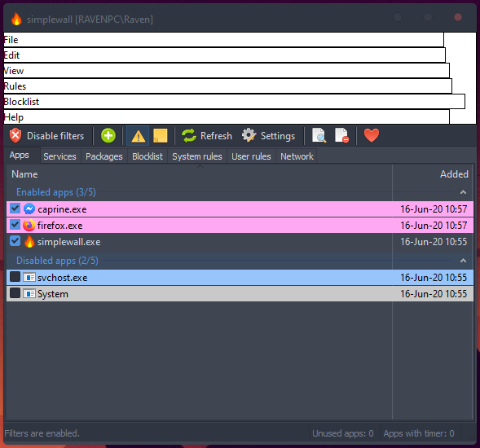The height and width of the screenshot is (448, 480).
Task: Switch to the Packages tab
Action: (104, 156)
